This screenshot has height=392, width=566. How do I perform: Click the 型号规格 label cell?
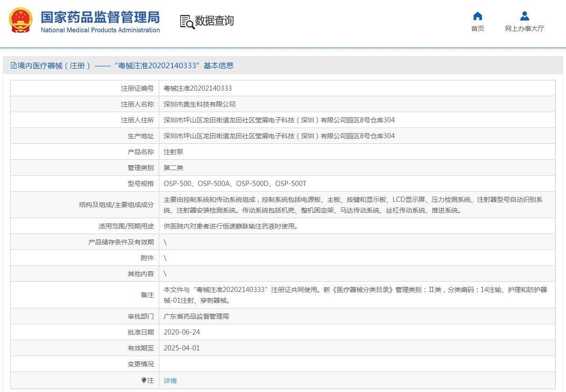click(85, 184)
